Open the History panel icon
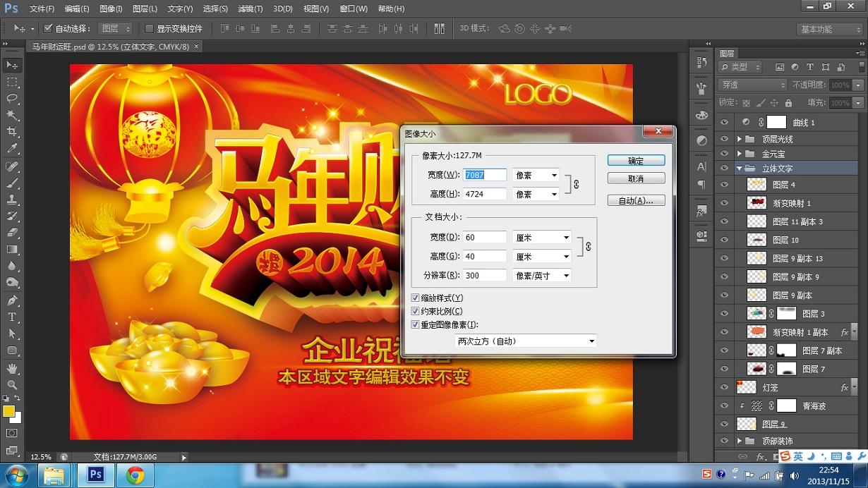 [x=701, y=63]
